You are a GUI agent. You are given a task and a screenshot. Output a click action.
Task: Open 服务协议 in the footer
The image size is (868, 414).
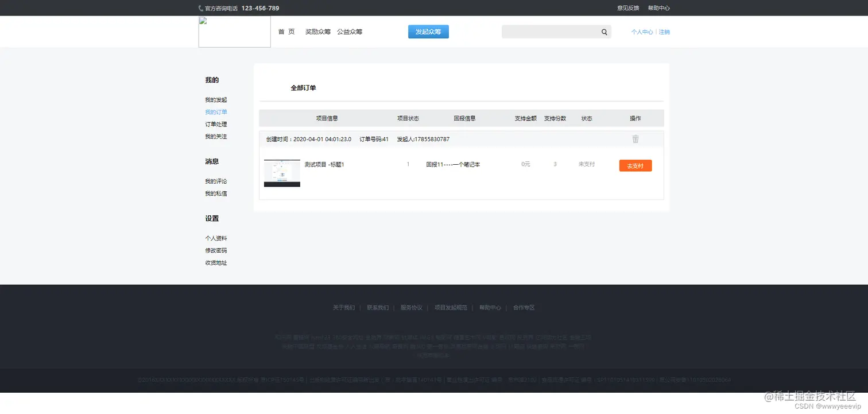[x=411, y=307]
